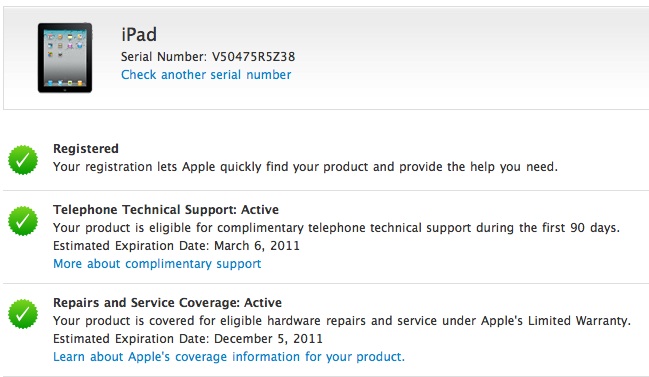
Task: Select the March 6, 2011 expiration date
Action: [257, 246]
